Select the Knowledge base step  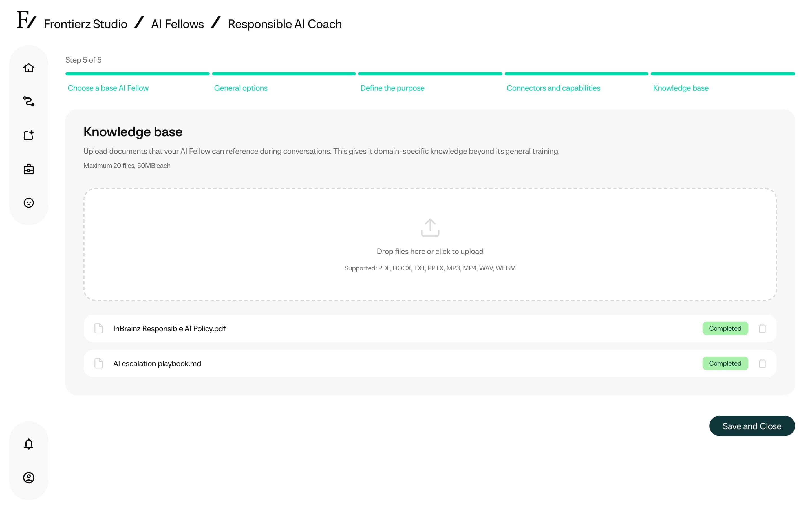[681, 88]
